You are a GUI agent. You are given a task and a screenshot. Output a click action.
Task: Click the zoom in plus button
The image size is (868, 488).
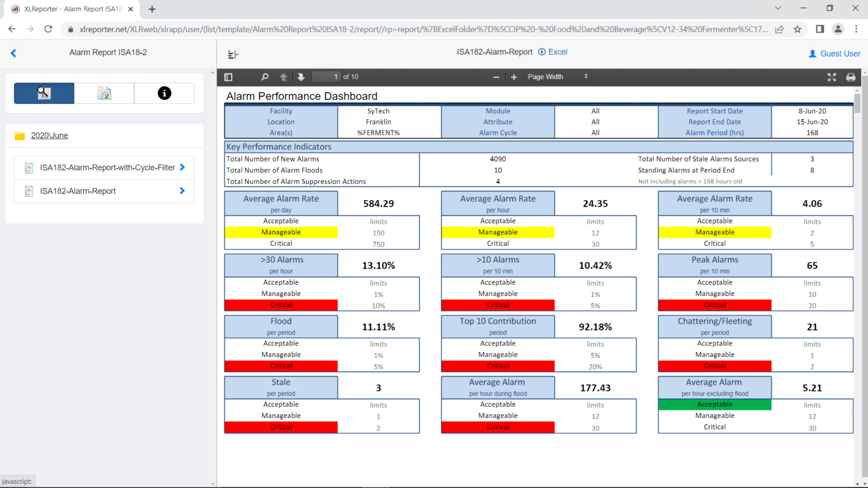click(x=514, y=77)
